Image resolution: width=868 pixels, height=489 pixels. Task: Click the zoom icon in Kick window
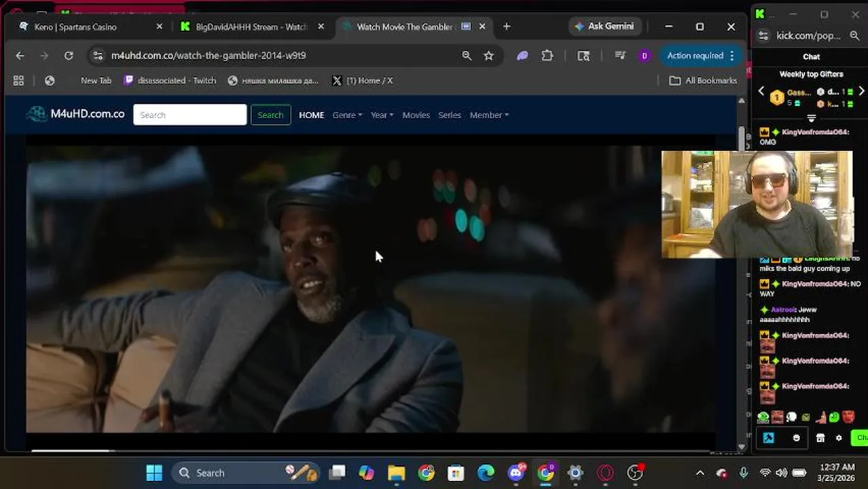coord(855,35)
